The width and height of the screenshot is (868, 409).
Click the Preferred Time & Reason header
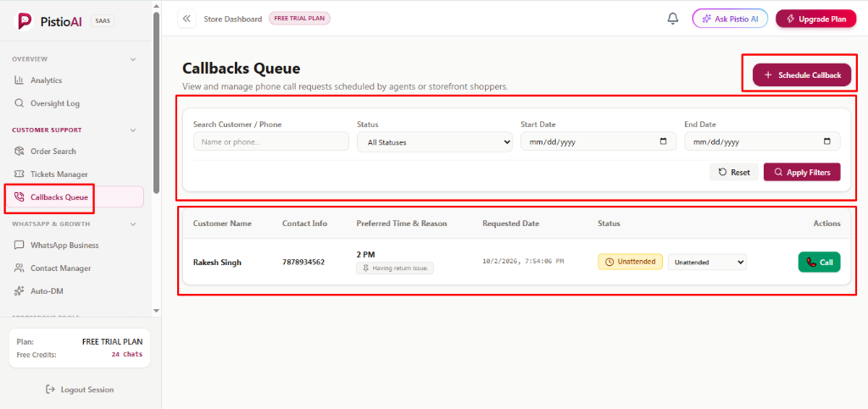coord(401,224)
